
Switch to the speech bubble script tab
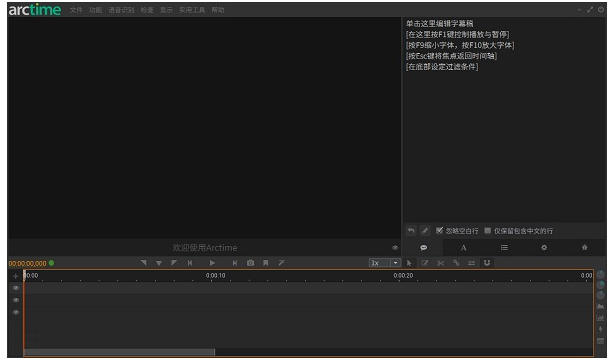click(x=424, y=248)
